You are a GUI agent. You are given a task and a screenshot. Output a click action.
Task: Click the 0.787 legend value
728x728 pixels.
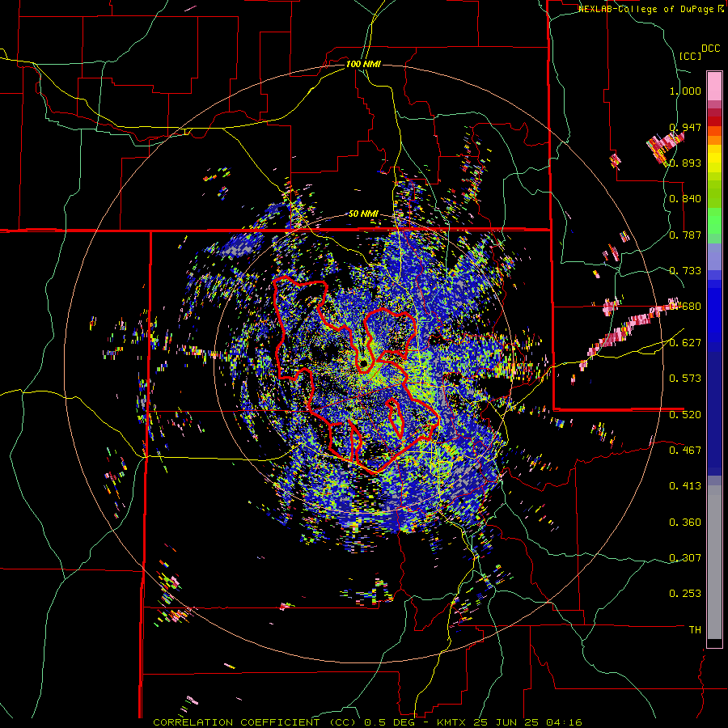(685, 235)
